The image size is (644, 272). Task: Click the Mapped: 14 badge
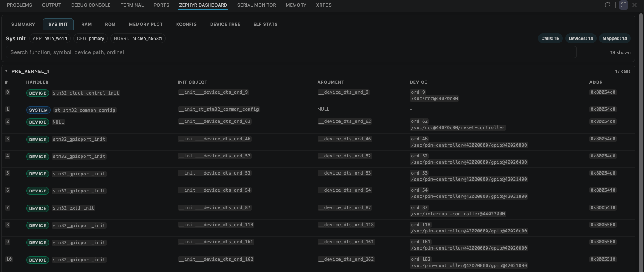615,38
